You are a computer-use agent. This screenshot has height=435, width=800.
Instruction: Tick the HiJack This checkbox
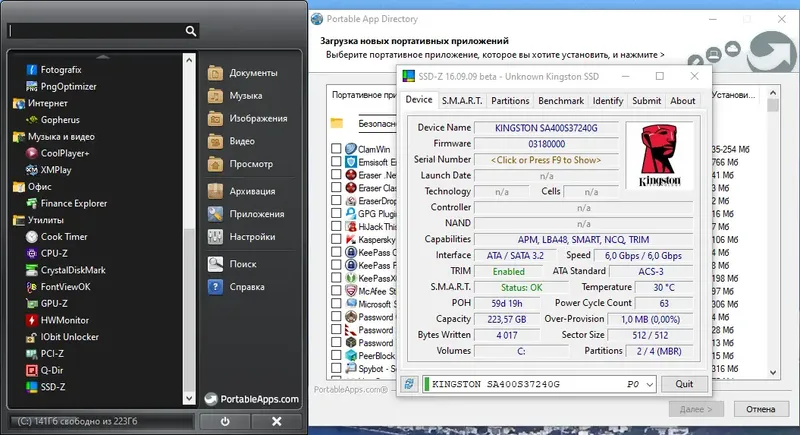(x=336, y=226)
